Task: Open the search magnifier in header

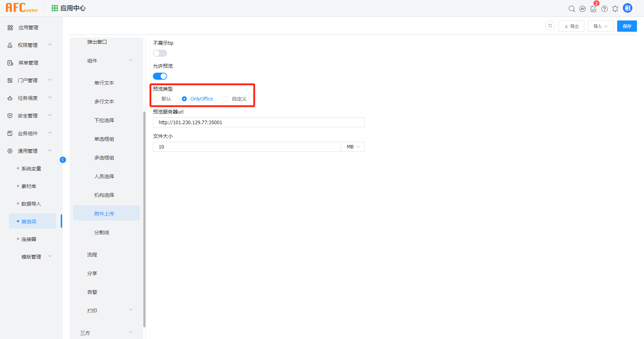Action: 572,9
